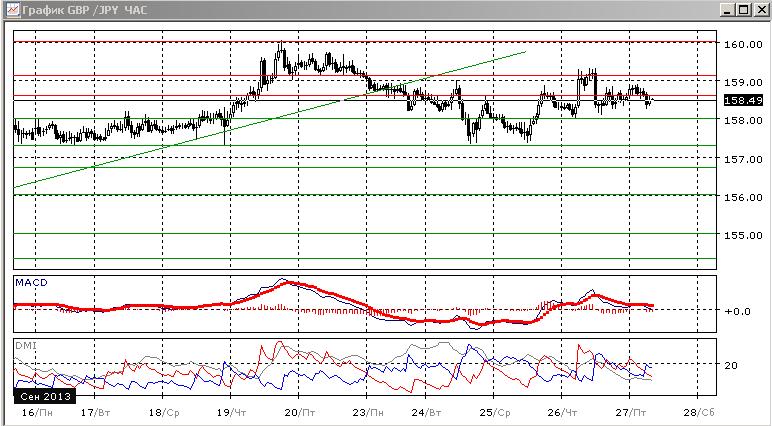Close the GBP/JPY chart window

[760, 10]
